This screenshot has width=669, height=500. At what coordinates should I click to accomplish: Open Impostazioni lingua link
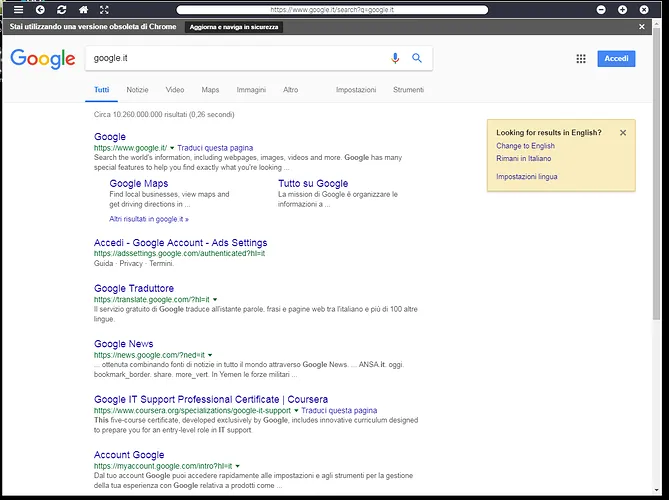pyautogui.click(x=526, y=177)
